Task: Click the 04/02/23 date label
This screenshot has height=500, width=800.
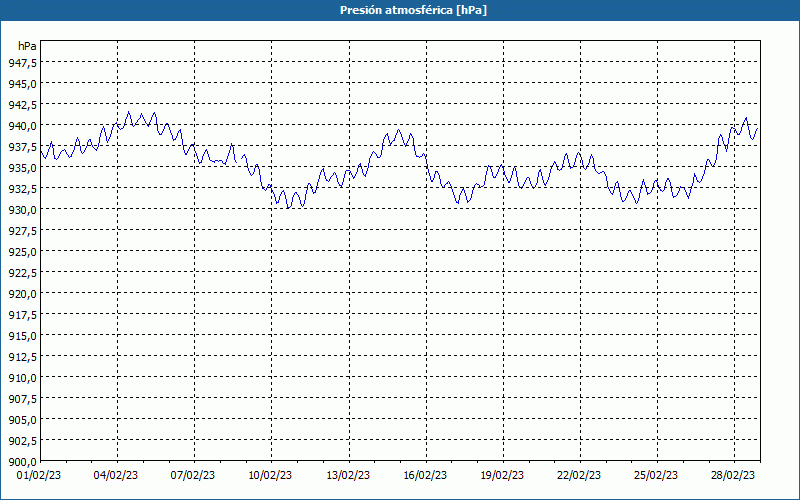Action: click(116, 476)
